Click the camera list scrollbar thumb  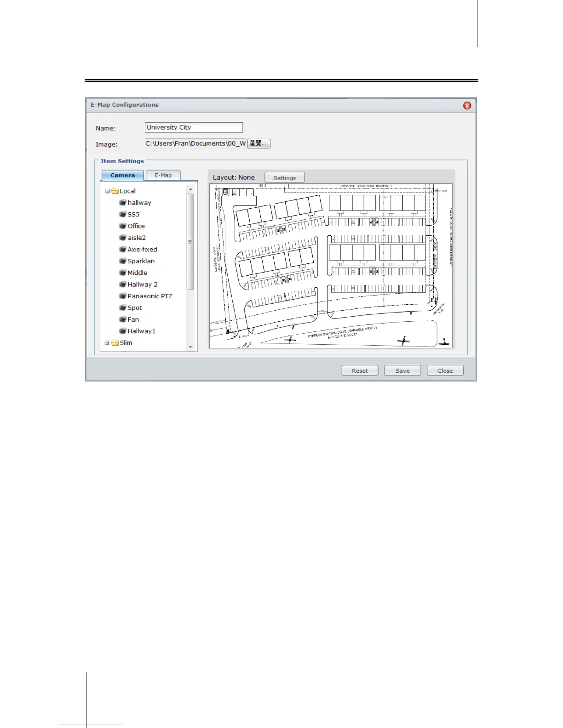(190, 242)
